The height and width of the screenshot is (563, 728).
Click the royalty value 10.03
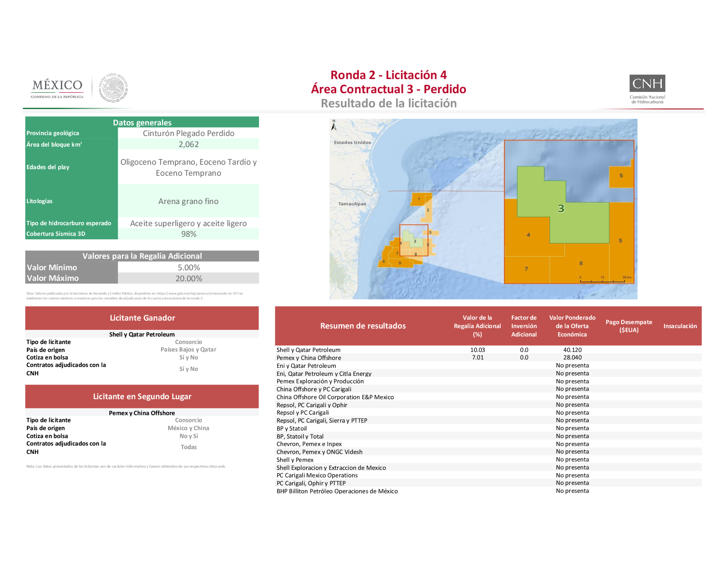[x=478, y=350]
